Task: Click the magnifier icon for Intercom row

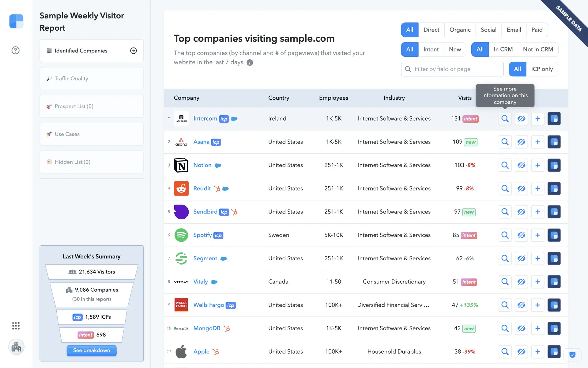Action: (x=505, y=119)
